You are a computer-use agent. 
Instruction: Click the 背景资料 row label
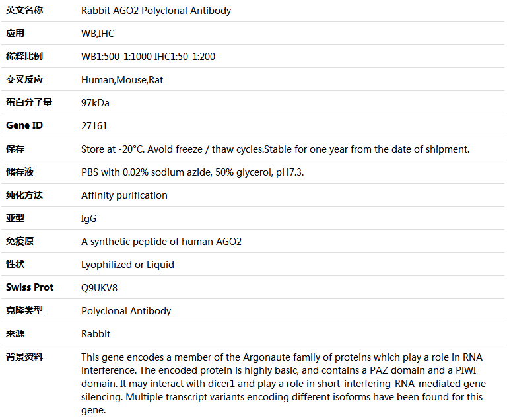[x=24, y=357]
